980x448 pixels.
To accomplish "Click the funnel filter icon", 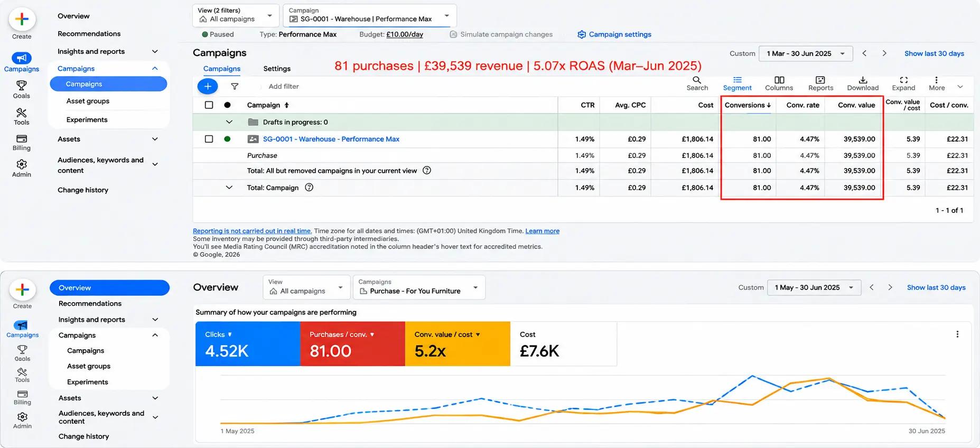I will [x=235, y=86].
